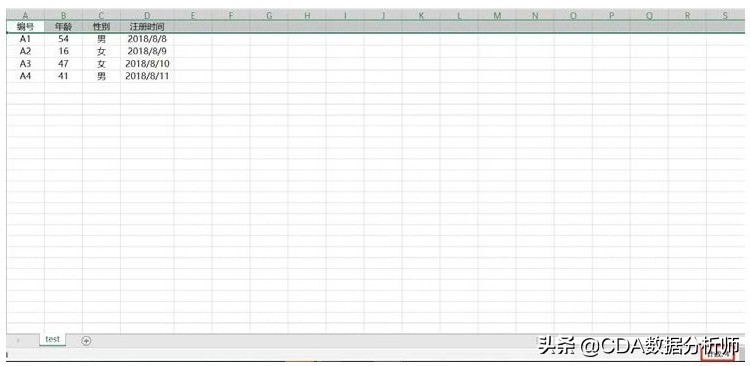
Task: Click the 女 cell in row A2
Action: click(x=101, y=51)
